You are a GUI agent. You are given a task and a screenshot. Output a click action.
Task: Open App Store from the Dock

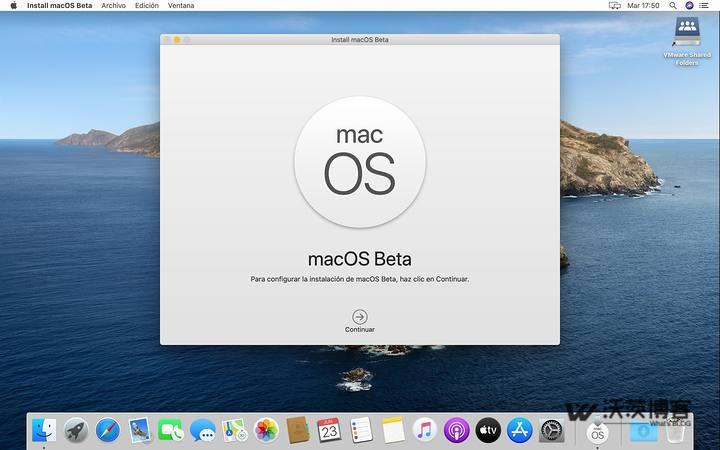click(520, 431)
